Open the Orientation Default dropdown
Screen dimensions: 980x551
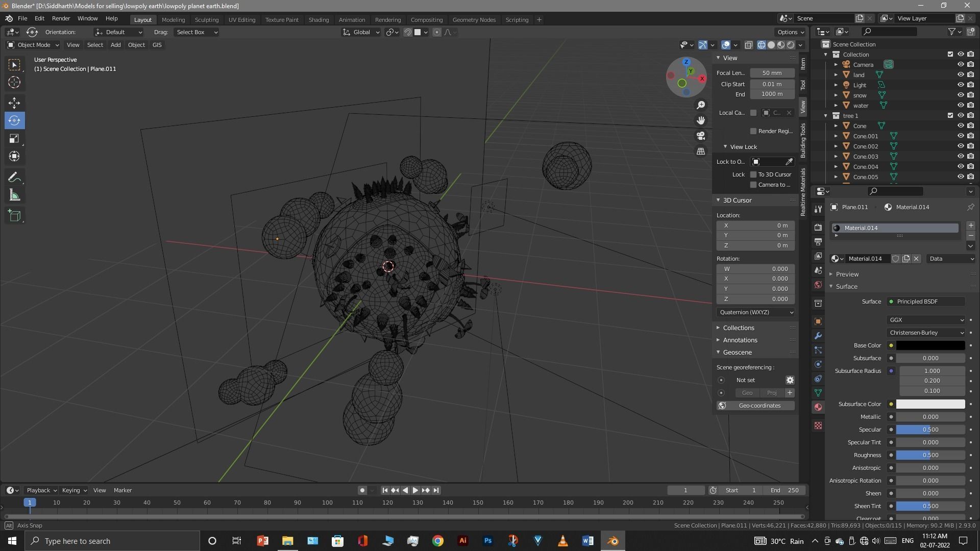[118, 32]
